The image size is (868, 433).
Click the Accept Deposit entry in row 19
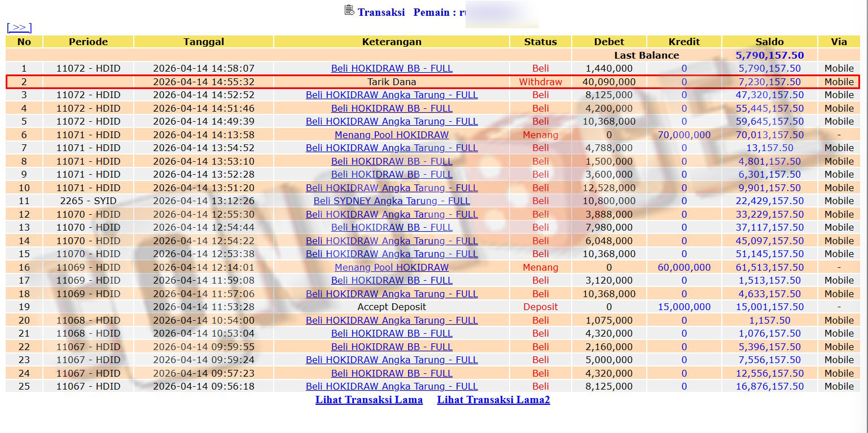392,307
